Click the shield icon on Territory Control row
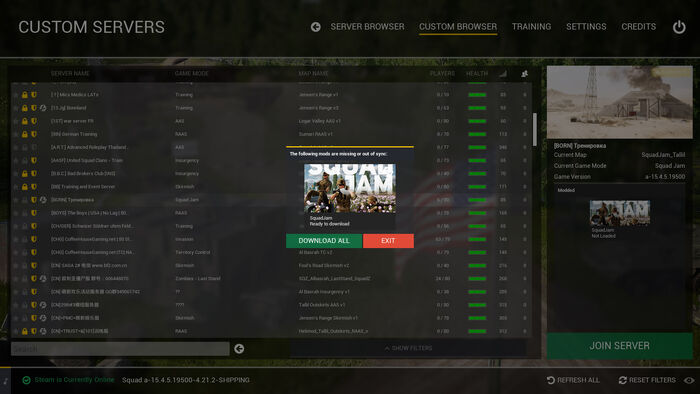This screenshot has height=394, width=700. click(x=34, y=253)
